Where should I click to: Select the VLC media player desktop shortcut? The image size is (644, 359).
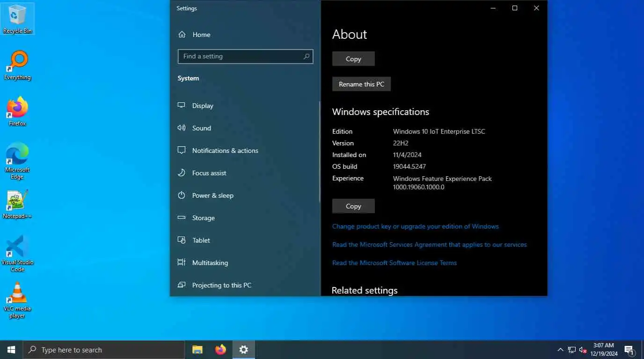click(17, 301)
